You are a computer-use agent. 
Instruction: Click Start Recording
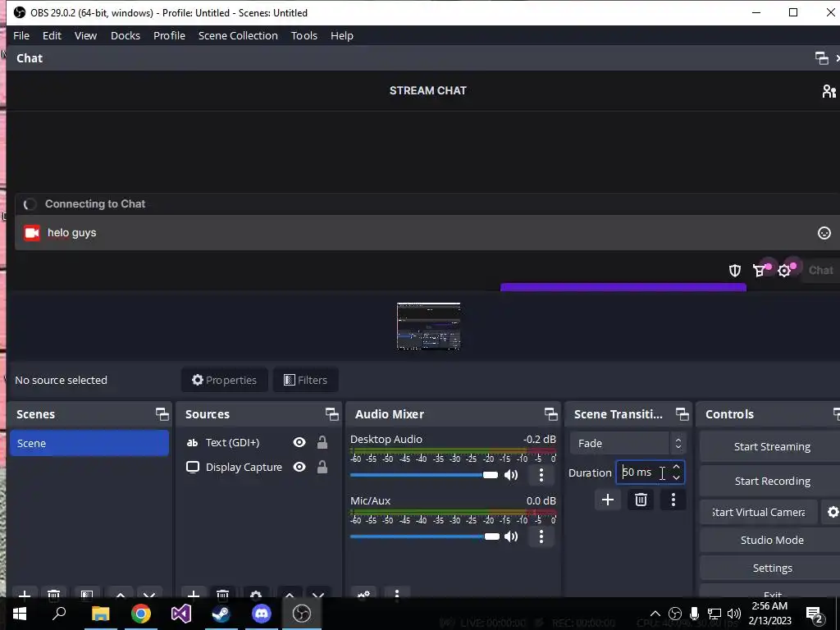tap(771, 481)
